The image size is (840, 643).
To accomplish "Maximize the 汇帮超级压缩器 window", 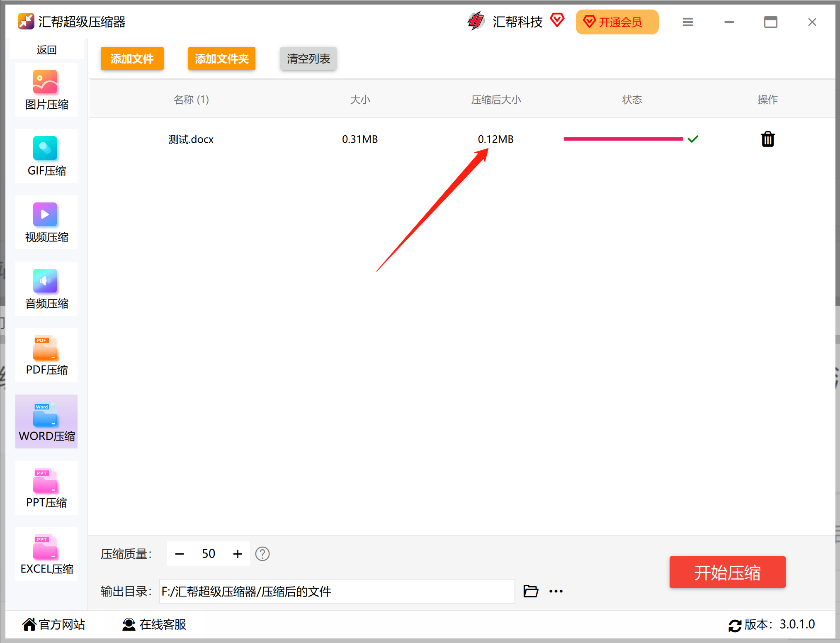I will (771, 22).
